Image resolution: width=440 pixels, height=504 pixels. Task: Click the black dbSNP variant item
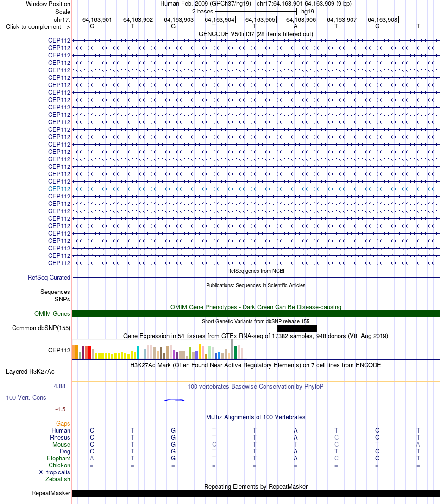tap(297, 328)
